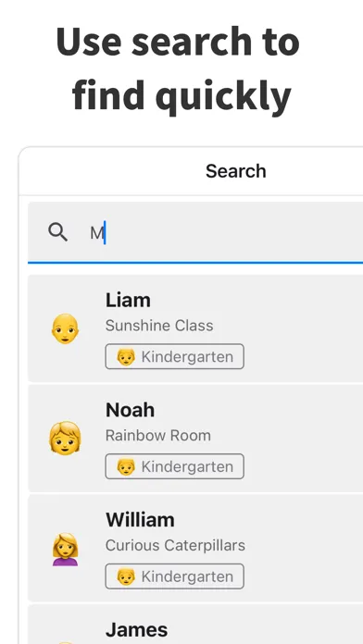Screen dimensions: 363x644
Task: Click Noah's blonde child avatar emoji
Action: coord(65,438)
